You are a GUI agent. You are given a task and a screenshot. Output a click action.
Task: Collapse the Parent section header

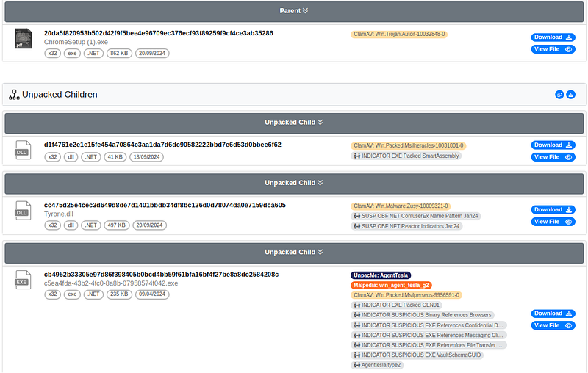click(294, 11)
